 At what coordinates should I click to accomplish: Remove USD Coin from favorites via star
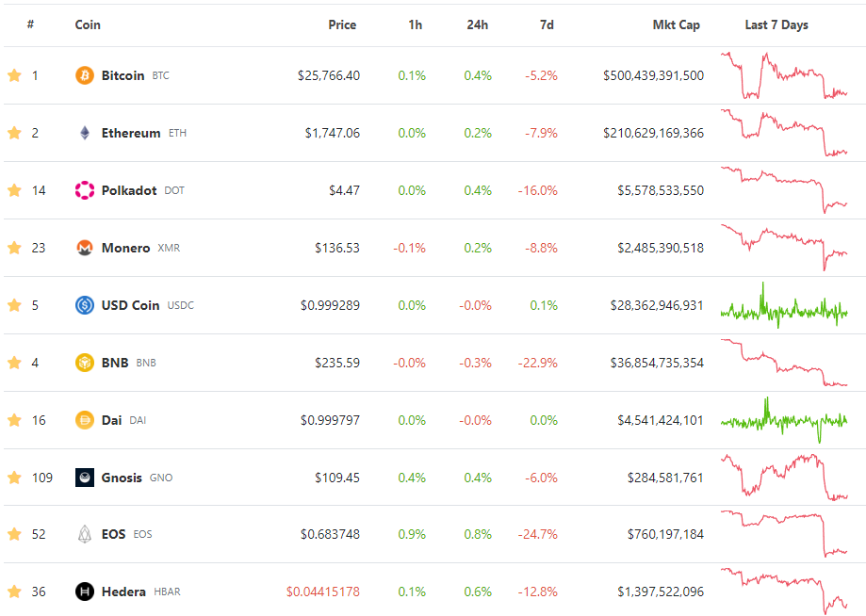[x=14, y=305]
